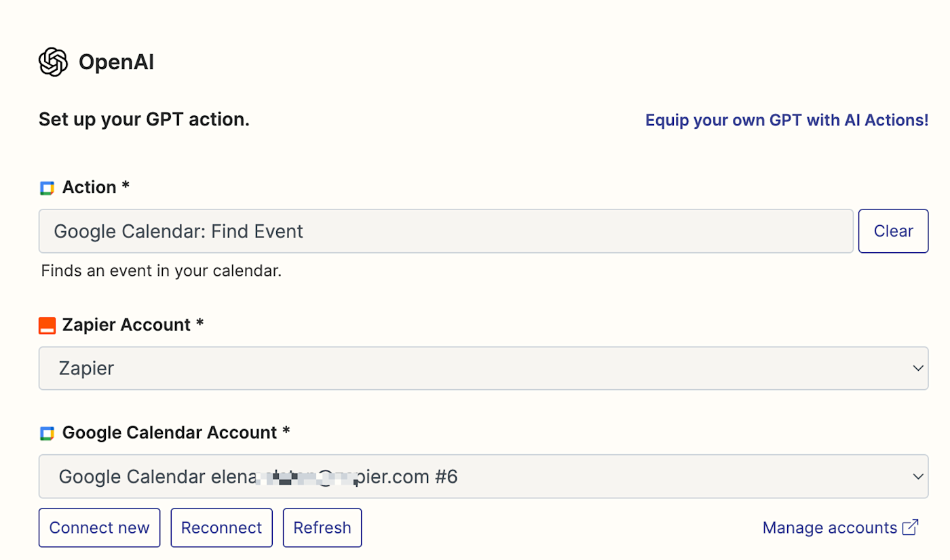Click the OpenAI title text
Screen dimensions: 950x560
(116, 62)
